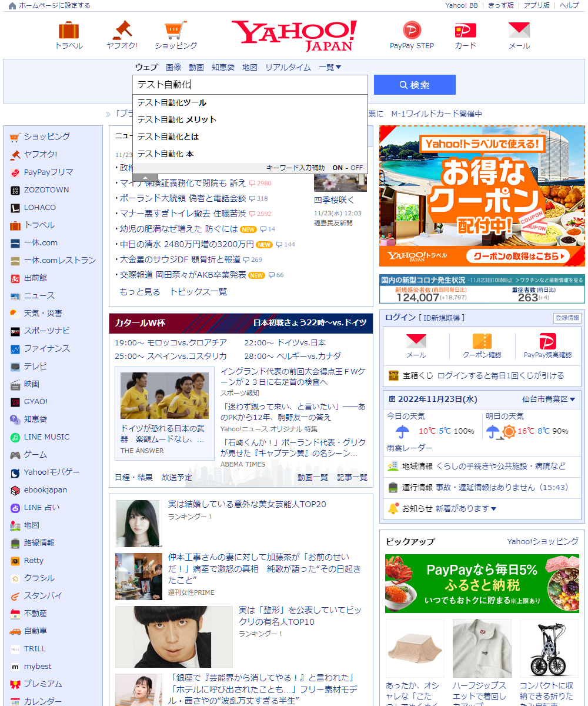Open 路線情報 sidebar item
This screenshot has height=706, width=588.
tap(39, 542)
